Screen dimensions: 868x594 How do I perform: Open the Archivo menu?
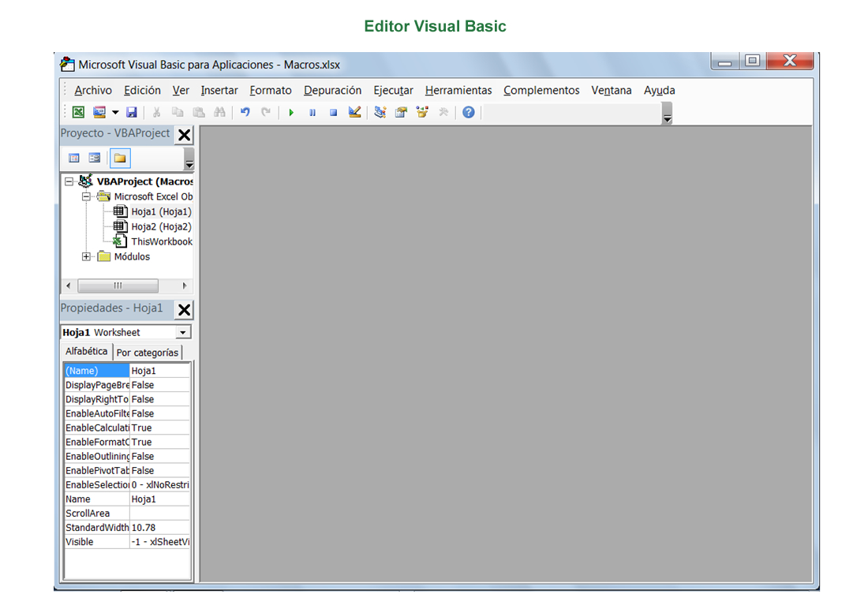(93, 90)
